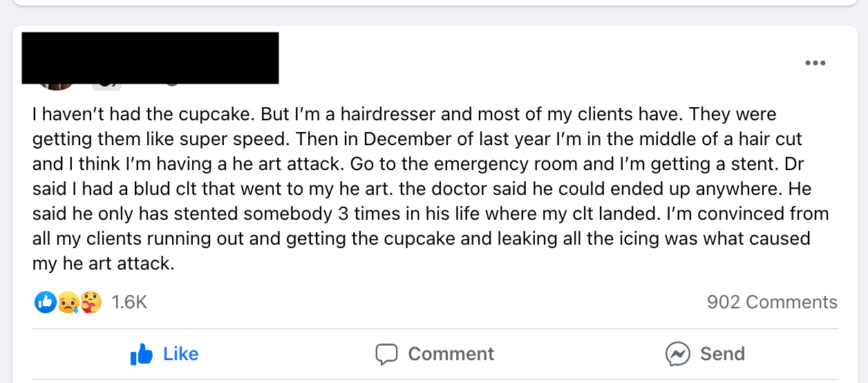Toggle the blue Like label on this post
The width and height of the screenshot is (868, 383).
181,354
